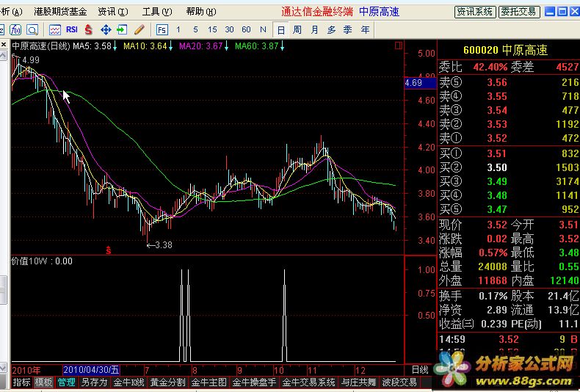The height and width of the screenshot is (392, 580).
Task: Click the blue four-arrow move icon
Action: click(x=106, y=29)
